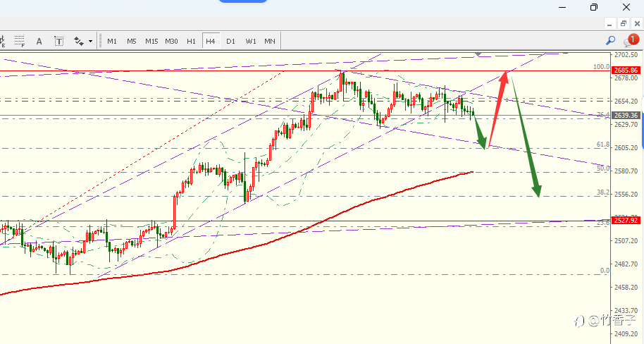Click the chart shift triangle marker at top
The width and height of the screenshot is (644, 344).
478,54
